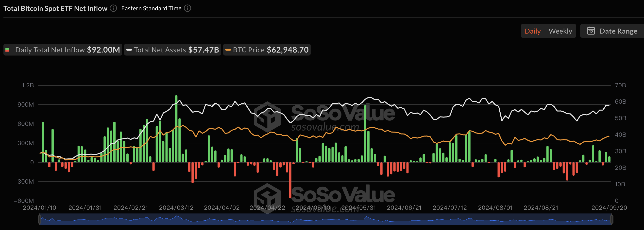Click the 2024/09/20 date label on axis

609,208
